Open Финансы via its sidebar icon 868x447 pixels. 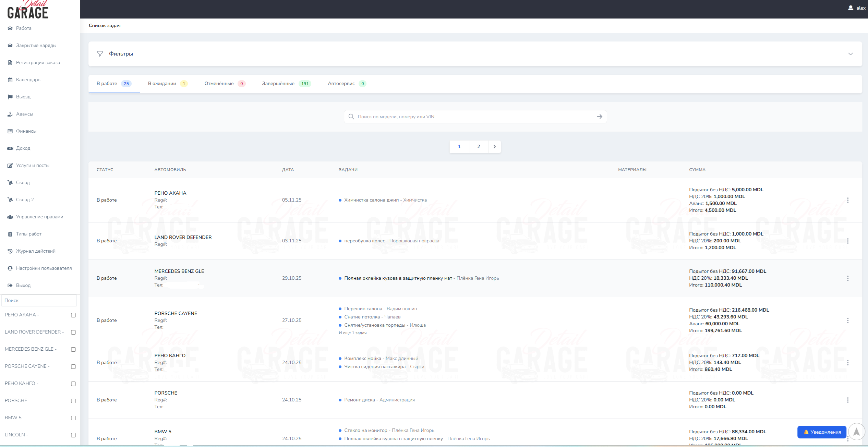[x=10, y=131]
